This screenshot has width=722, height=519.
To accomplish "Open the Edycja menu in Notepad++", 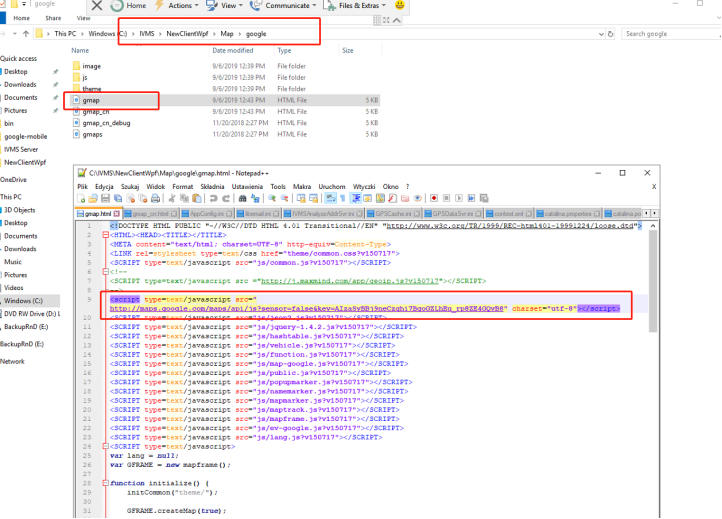I will click(104, 187).
